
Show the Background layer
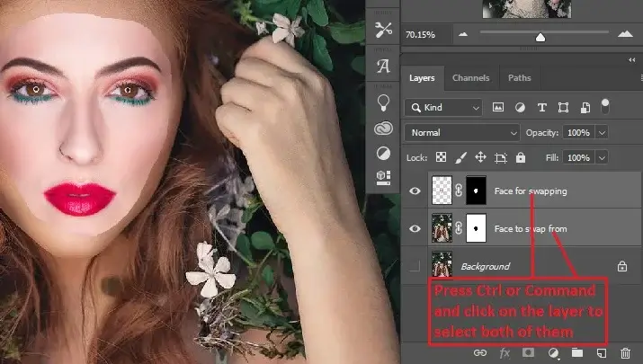[415, 266]
